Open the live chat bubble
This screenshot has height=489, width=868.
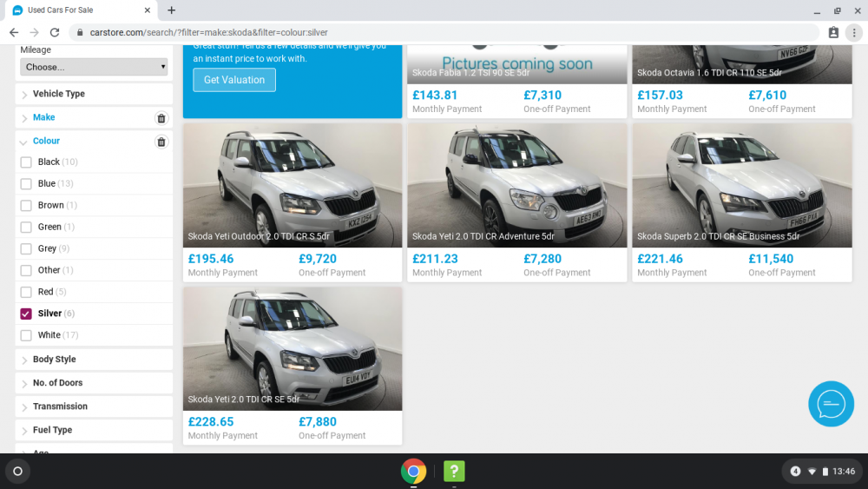click(x=831, y=404)
